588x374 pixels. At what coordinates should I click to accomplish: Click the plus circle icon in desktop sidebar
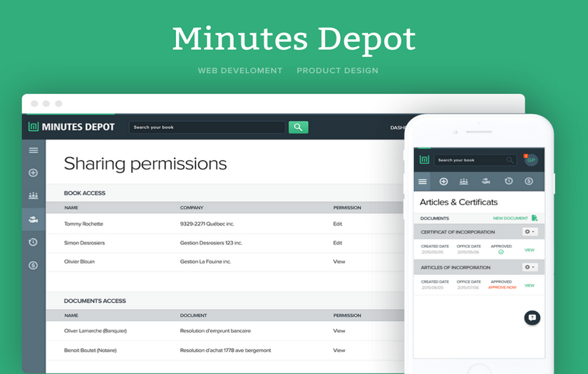[x=33, y=173]
